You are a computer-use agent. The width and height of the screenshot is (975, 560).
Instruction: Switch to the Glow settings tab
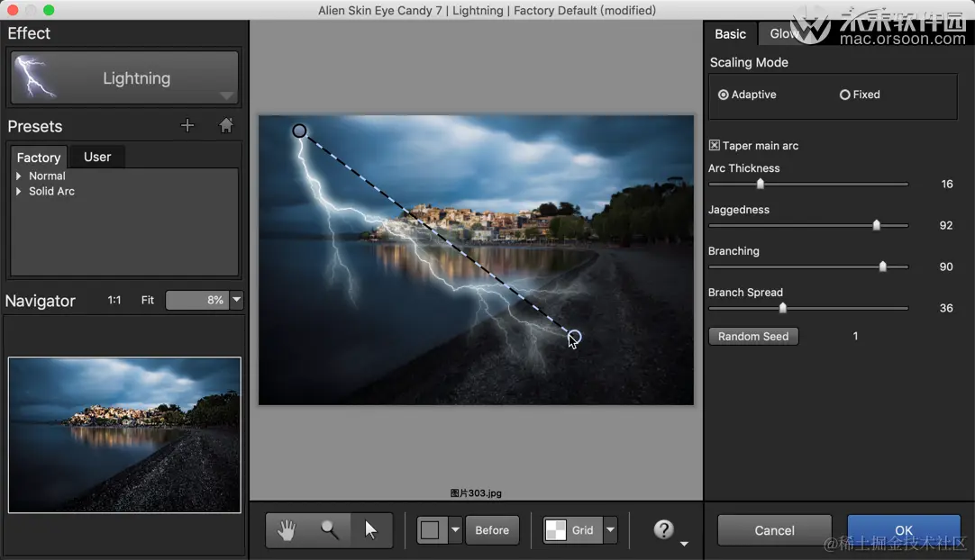pos(783,33)
